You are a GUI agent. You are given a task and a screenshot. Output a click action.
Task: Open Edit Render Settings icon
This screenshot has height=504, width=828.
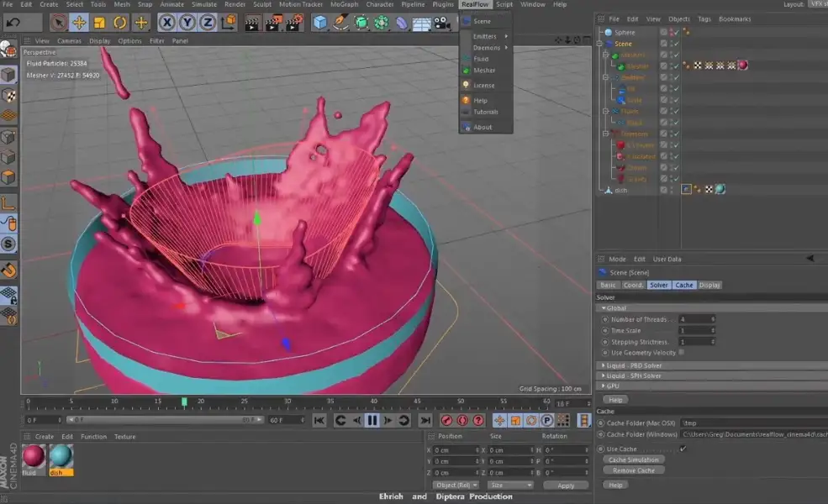pos(293,23)
